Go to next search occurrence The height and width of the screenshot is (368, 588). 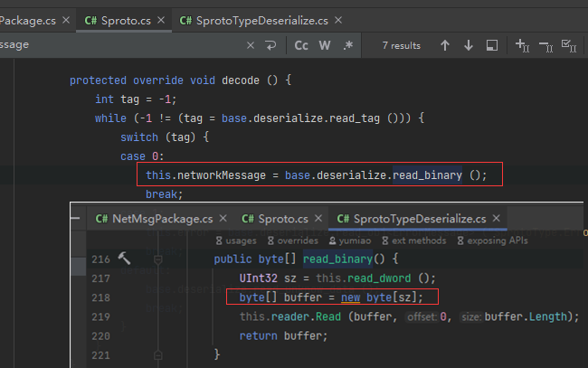click(x=468, y=45)
